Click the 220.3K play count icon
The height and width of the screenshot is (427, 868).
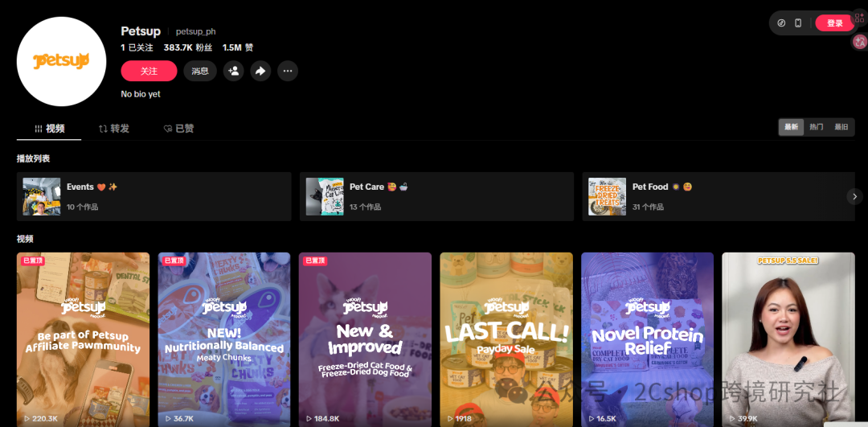pyautogui.click(x=27, y=419)
